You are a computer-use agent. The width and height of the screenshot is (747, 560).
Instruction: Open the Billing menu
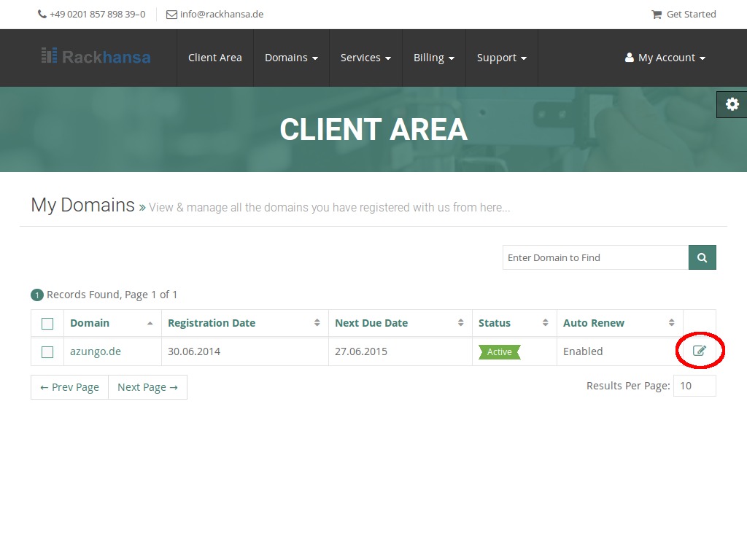click(x=433, y=58)
